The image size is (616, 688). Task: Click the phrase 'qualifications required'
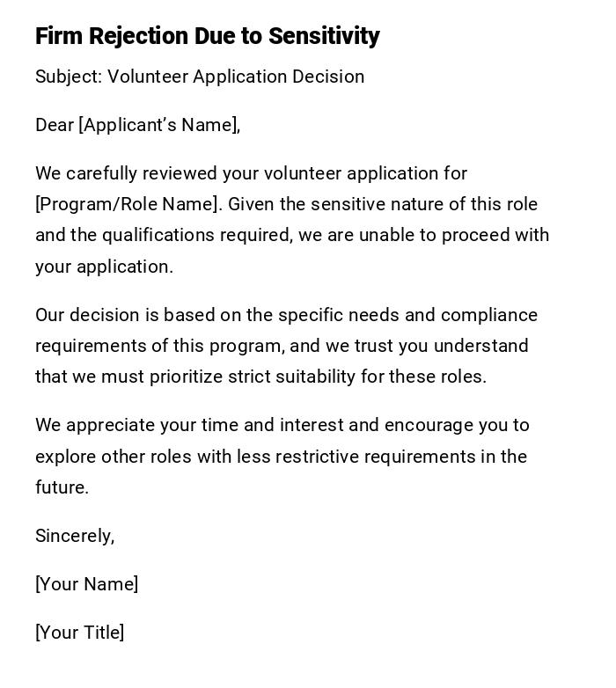(197, 235)
